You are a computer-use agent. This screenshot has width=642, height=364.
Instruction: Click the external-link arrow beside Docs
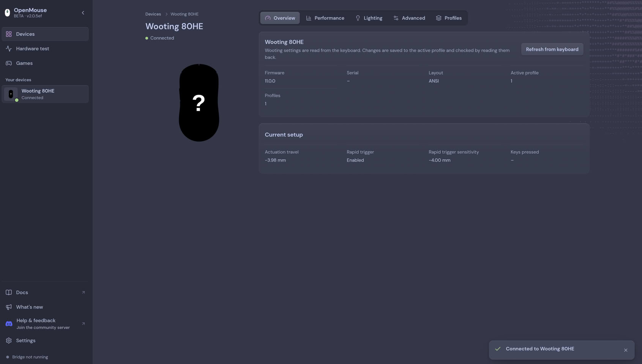point(84,292)
